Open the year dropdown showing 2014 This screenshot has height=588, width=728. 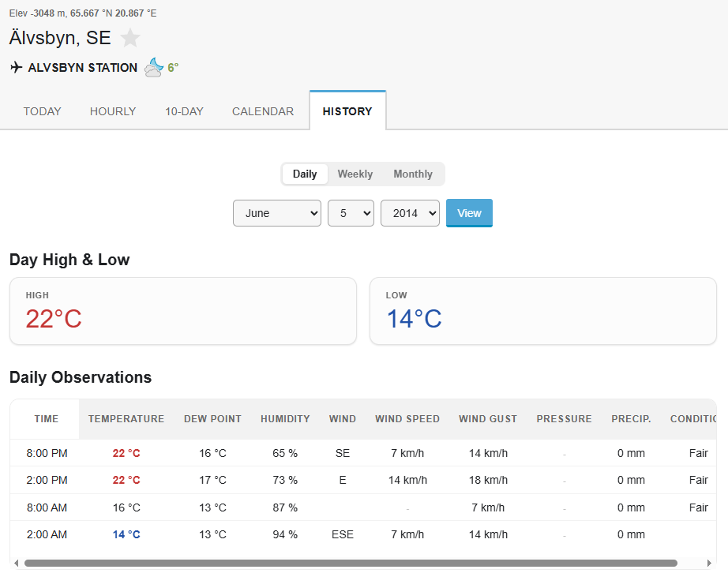pos(410,213)
